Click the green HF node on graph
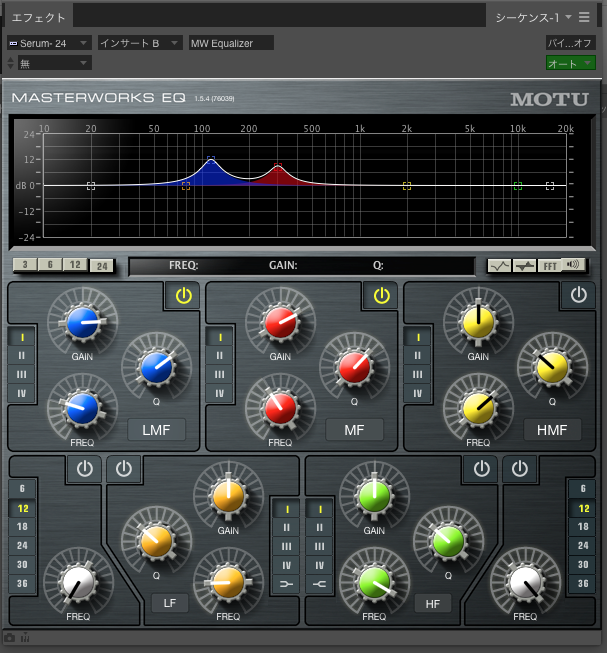The image size is (607, 653). coord(517,186)
